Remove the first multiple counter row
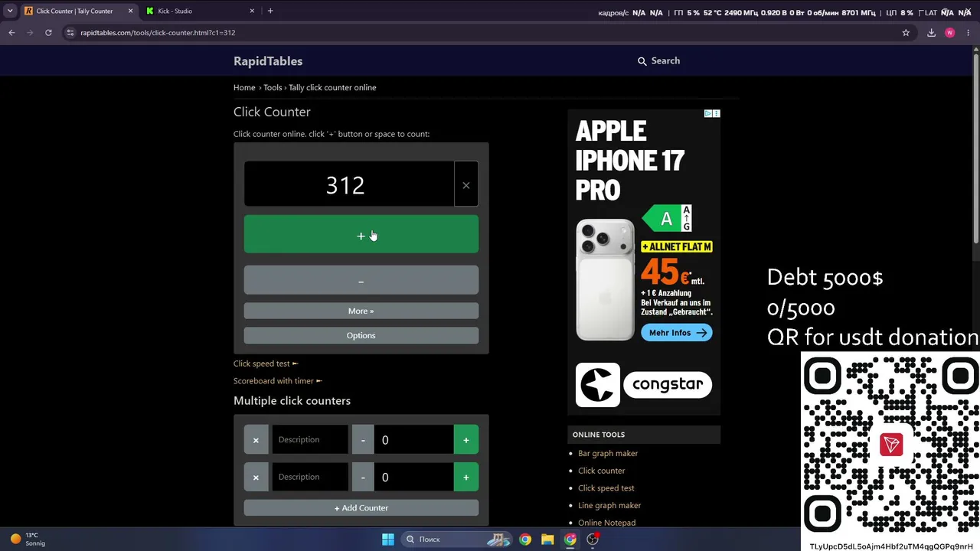980x551 pixels. 256,440
